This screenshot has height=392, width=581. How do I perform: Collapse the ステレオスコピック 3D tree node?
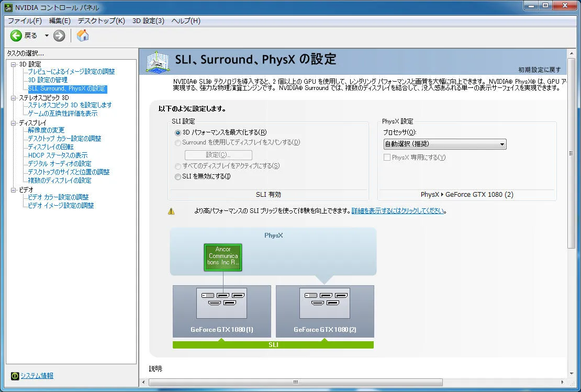click(14, 98)
